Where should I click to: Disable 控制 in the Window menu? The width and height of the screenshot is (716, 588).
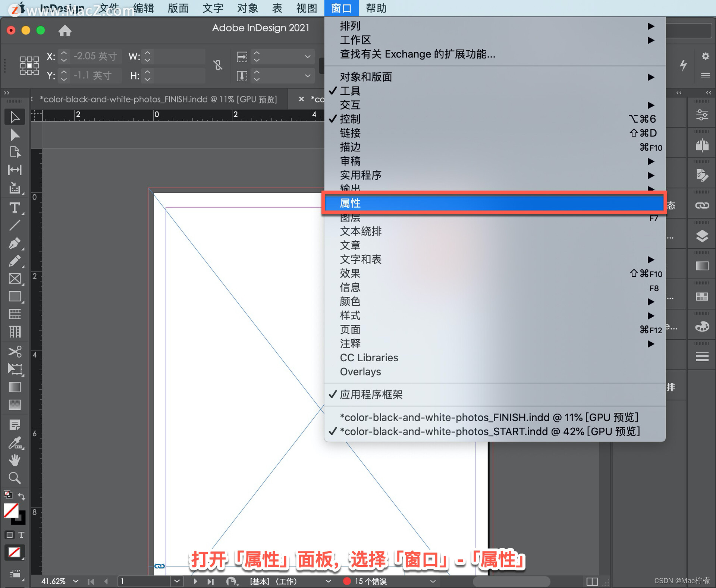(350, 119)
